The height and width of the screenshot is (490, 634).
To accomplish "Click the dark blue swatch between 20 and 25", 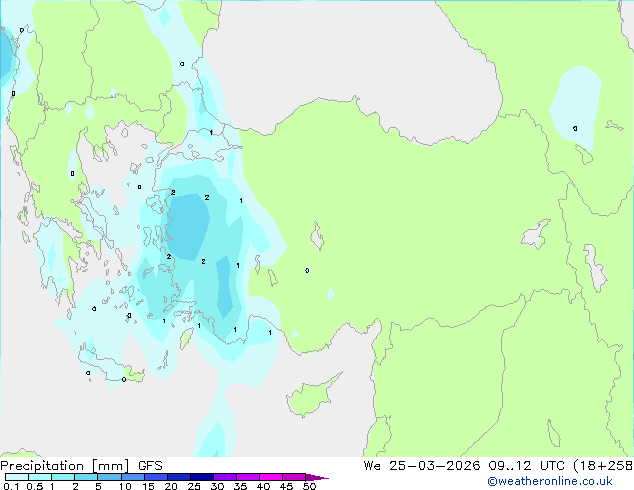I will point(178,477).
